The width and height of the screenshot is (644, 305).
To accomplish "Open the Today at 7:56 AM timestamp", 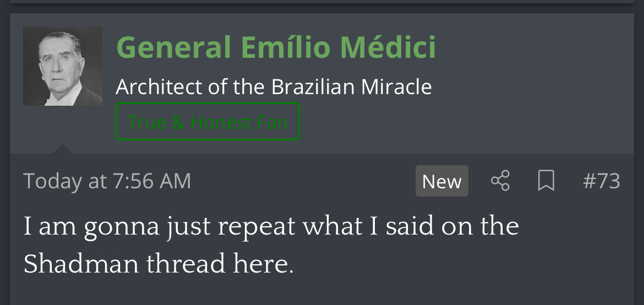I will pyautogui.click(x=107, y=181).
